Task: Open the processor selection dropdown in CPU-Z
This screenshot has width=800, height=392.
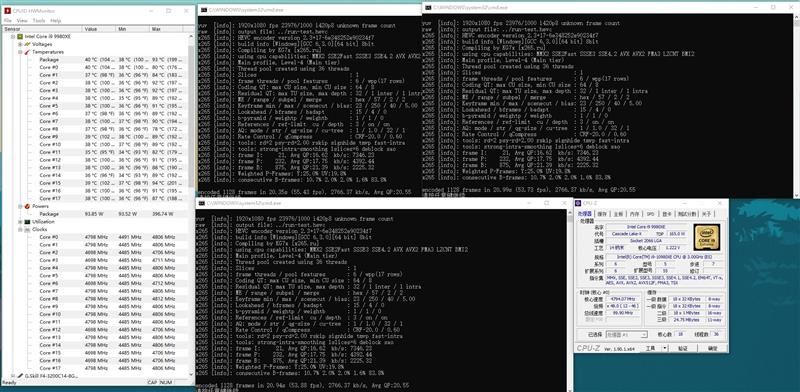Action: click(644, 334)
